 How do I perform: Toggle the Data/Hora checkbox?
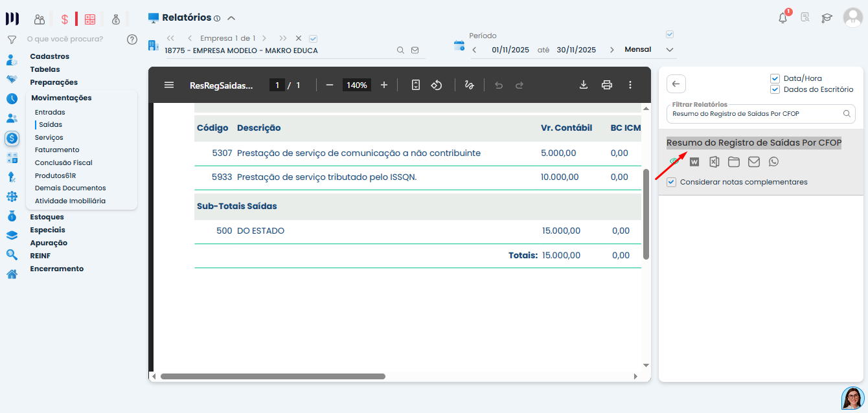tap(775, 78)
